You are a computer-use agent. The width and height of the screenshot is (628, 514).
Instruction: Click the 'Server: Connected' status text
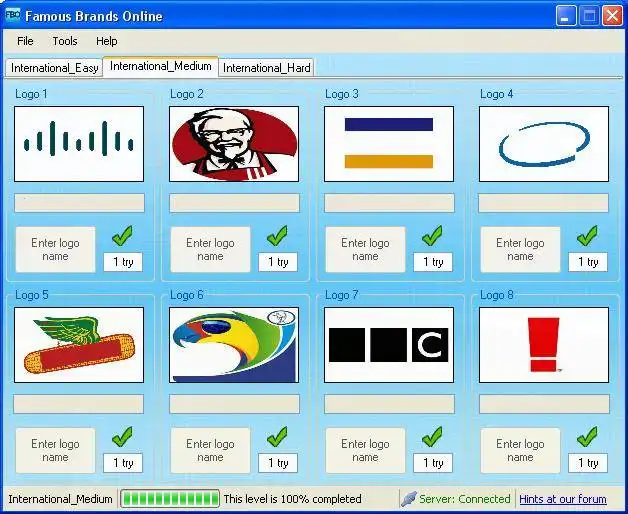465,499
